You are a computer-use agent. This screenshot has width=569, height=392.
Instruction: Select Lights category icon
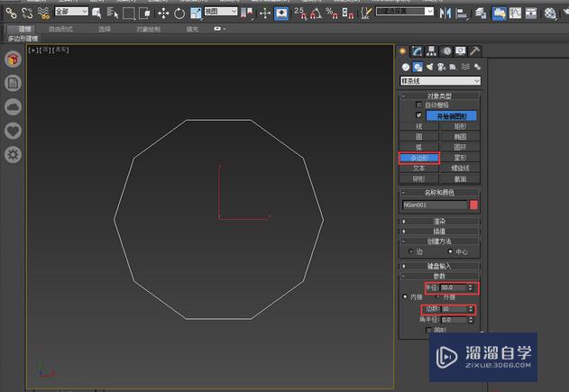[429, 67]
